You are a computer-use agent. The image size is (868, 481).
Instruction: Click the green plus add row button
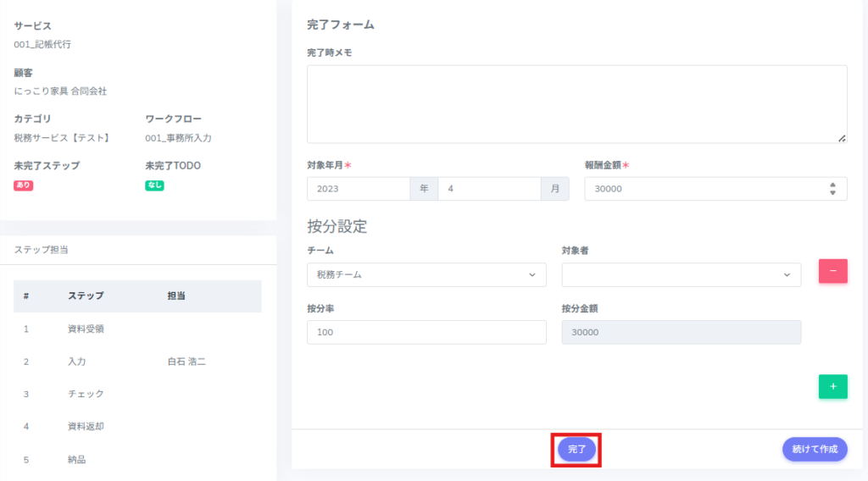click(x=832, y=386)
